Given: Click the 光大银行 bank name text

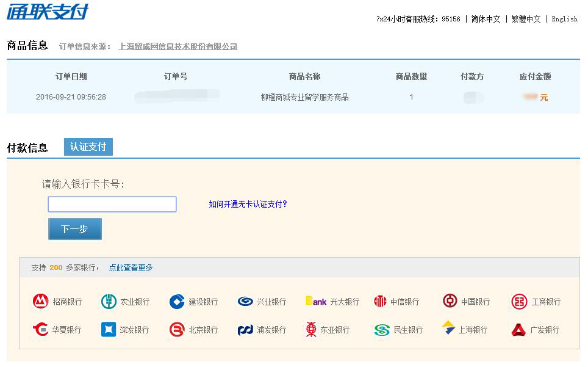Looking at the screenshot, I should coord(345,302).
